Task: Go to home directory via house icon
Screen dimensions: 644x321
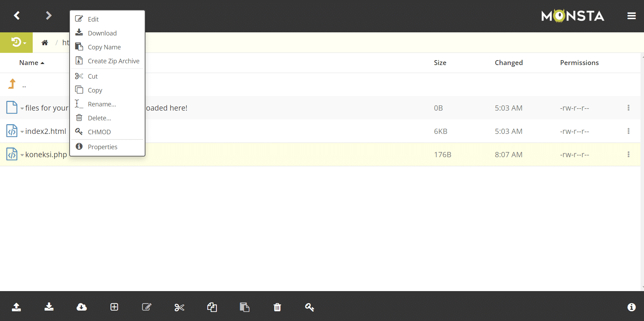Action: tap(45, 43)
